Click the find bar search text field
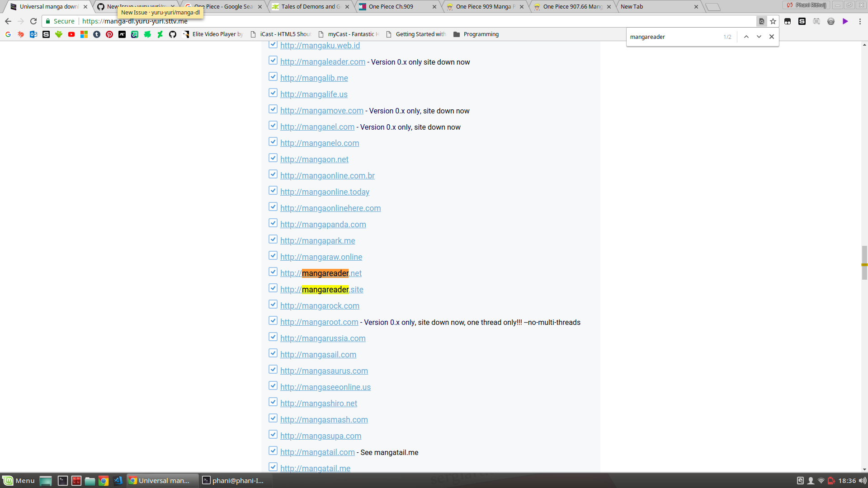Image resolution: width=868 pixels, height=488 pixels. tap(673, 37)
